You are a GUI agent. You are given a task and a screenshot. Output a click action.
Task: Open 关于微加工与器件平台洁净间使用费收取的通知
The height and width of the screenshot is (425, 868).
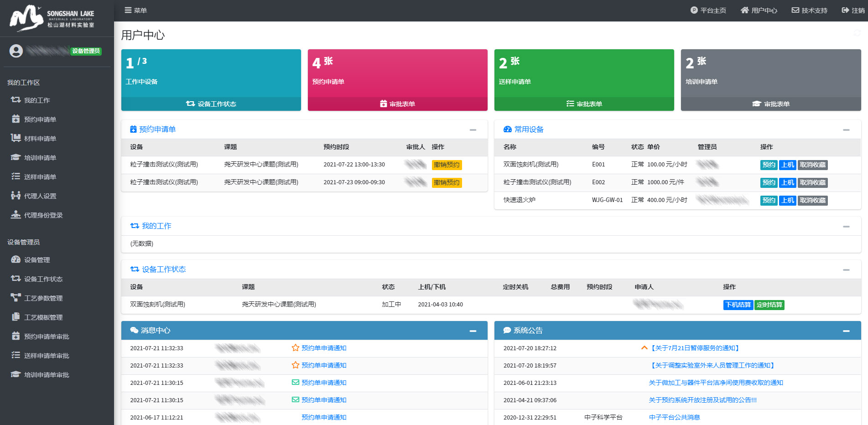point(716,383)
